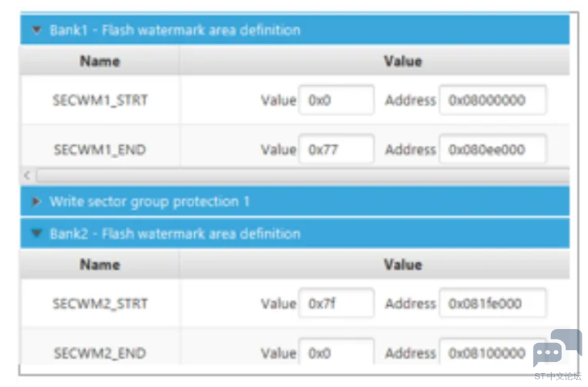588x387 pixels.
Task: Click SECWM1_END Address input field
Action: point(492,149)
